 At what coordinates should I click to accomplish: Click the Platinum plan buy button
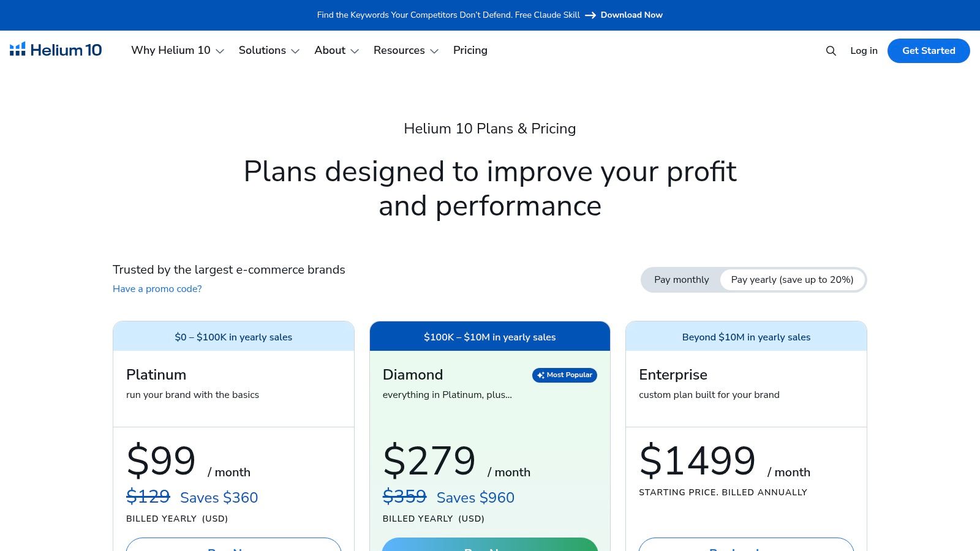(233, 544)
